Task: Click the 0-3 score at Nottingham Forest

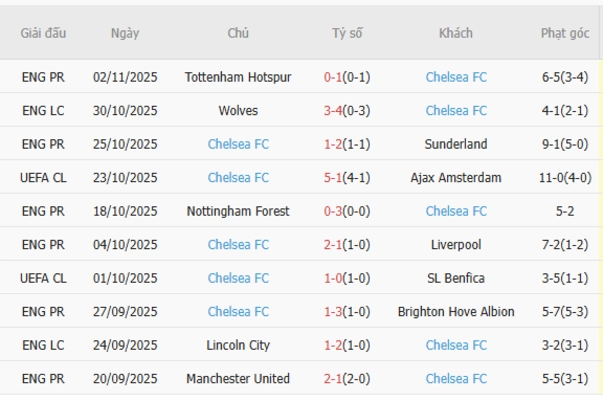Action: pyautogui.click(x=334, y=211)
